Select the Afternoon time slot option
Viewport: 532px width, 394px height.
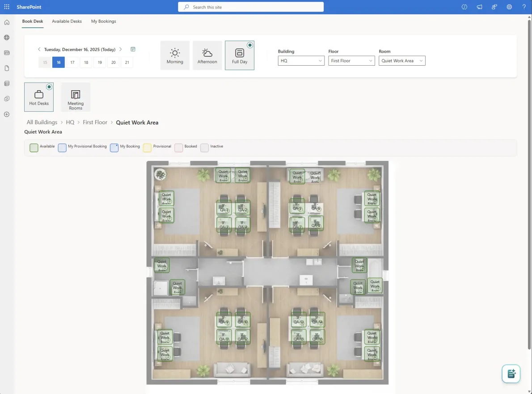[x=207, y=55]
